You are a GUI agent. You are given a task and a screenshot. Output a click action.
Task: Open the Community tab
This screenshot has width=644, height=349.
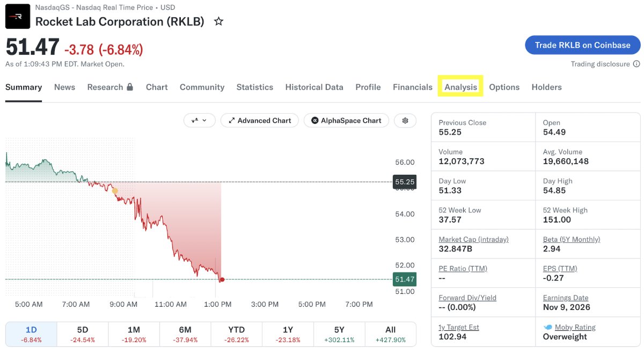click(x=202, y=87)
